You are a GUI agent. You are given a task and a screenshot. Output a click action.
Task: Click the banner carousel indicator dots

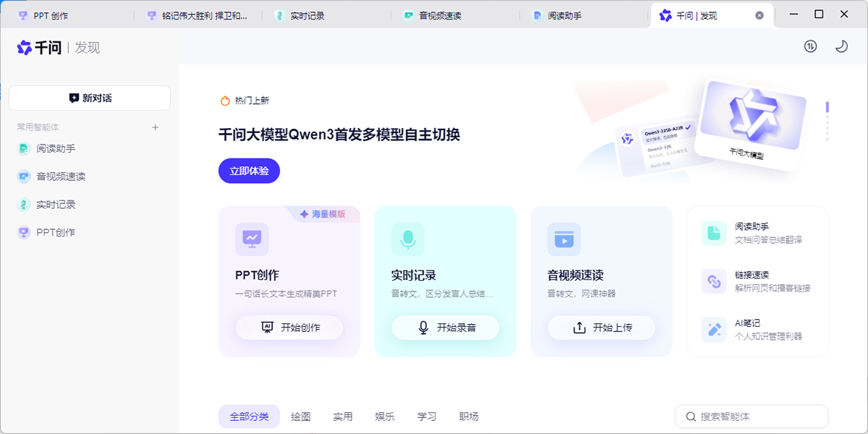[x=827, y=120]
